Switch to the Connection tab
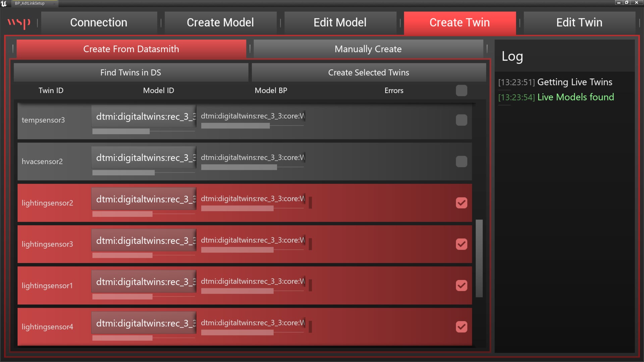 point(99,22)
